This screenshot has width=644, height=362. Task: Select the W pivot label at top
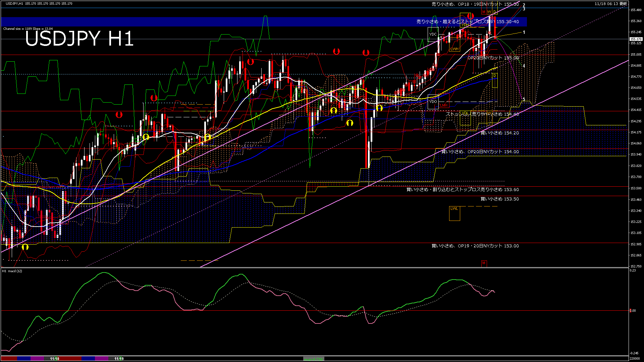pyautogui.click(x=489, y=12)
